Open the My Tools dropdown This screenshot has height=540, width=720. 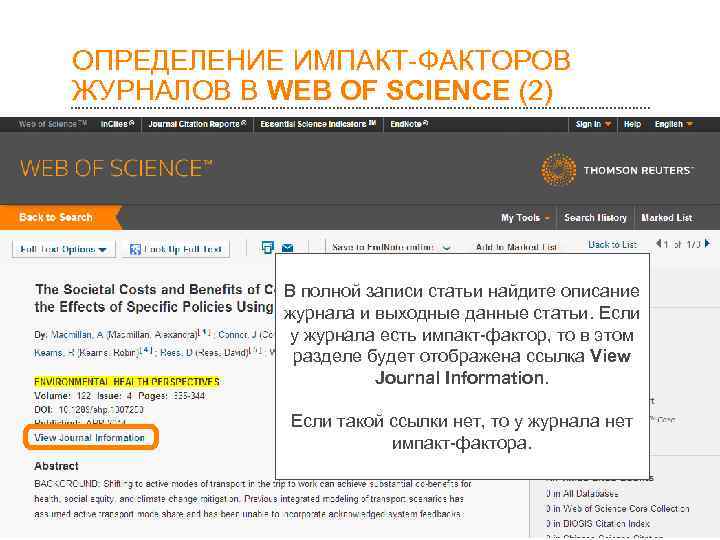[x=525, y=218]
